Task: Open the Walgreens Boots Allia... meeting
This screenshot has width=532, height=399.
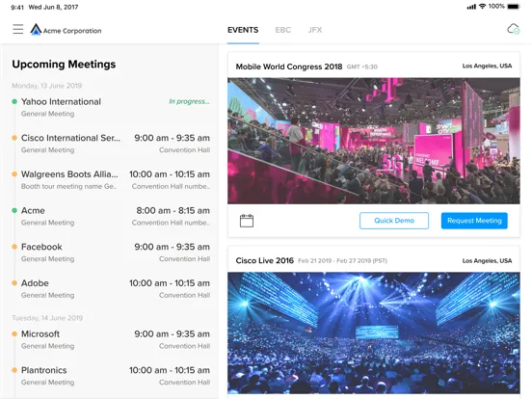Action: [x=111, y=180]
